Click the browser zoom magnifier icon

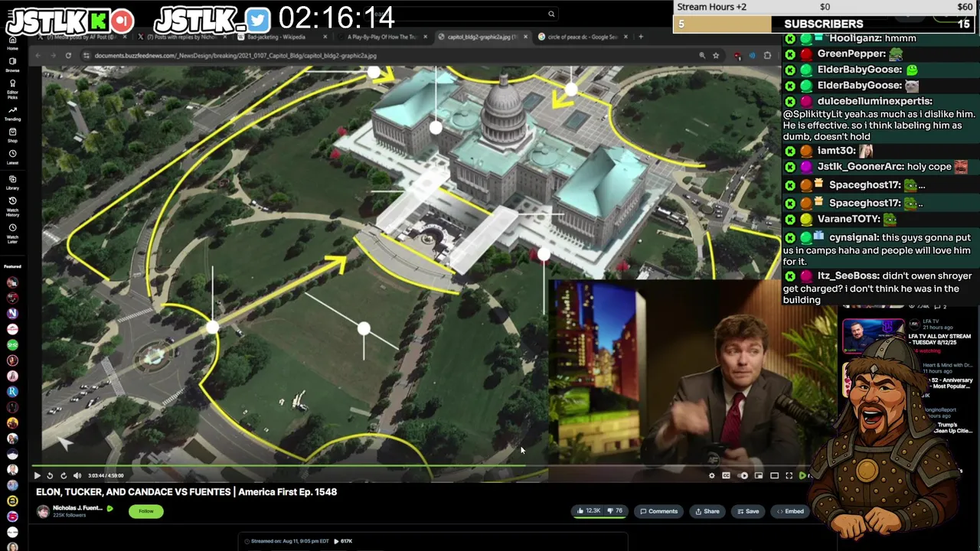coord(701,55)
